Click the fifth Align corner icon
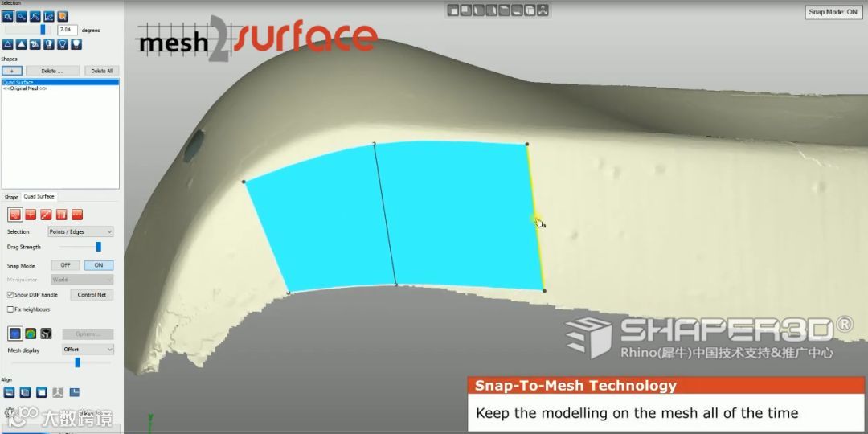Viewport: 868px width, 434px height. [75, 392]
